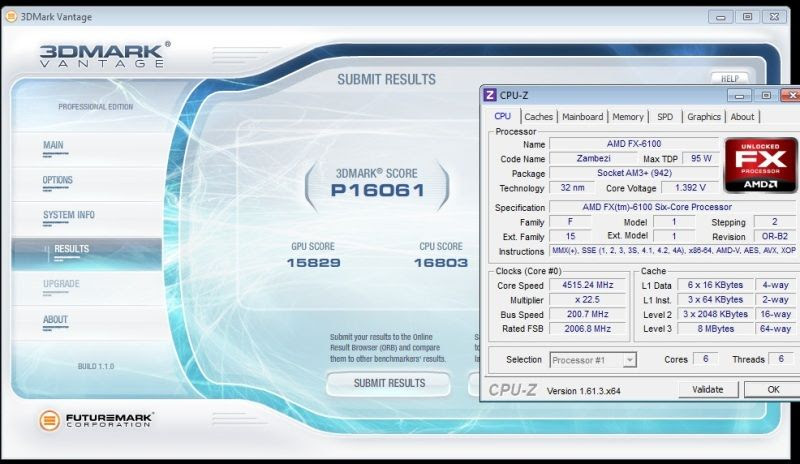Click the Multiplier value x 22.5
Screen dimensions: 800x464
pyautogui.click(x=587, y=300)
